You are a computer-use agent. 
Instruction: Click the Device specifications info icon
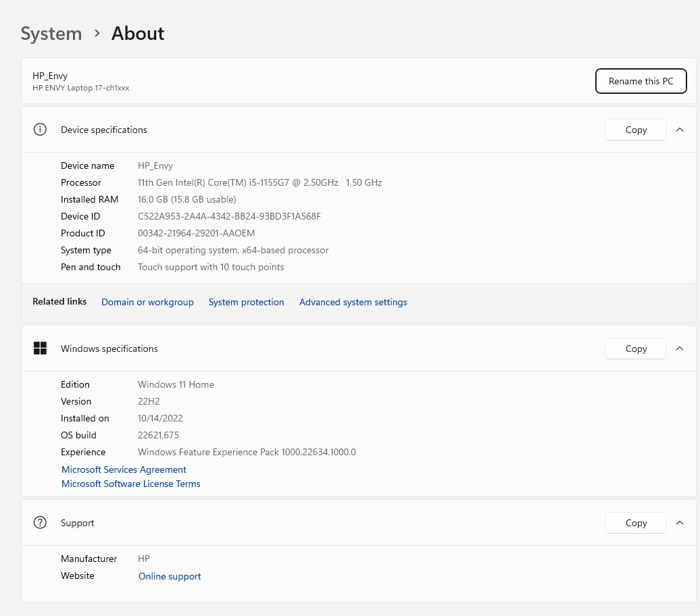[40, 130]
